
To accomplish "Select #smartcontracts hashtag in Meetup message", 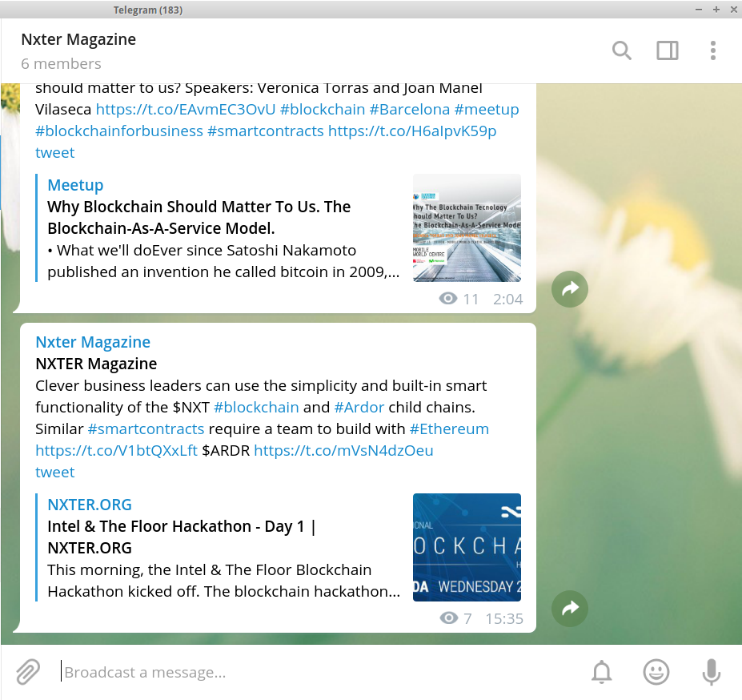I will point(266,131).
